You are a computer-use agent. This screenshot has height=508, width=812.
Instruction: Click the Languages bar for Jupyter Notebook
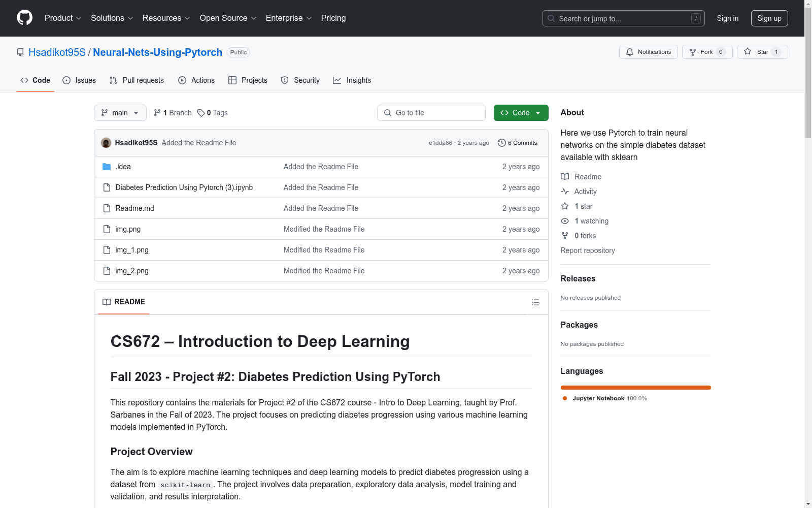pos(636,388)
